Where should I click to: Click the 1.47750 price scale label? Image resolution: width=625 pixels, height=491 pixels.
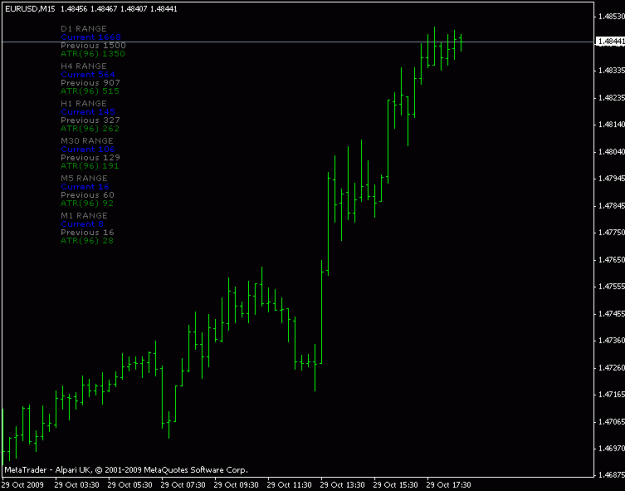[611, 233]
